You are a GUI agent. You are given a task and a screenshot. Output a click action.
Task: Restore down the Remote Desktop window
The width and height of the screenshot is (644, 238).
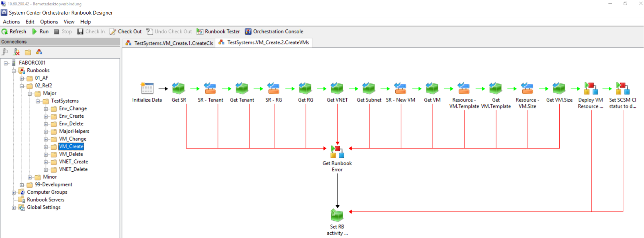pos(625,4)
